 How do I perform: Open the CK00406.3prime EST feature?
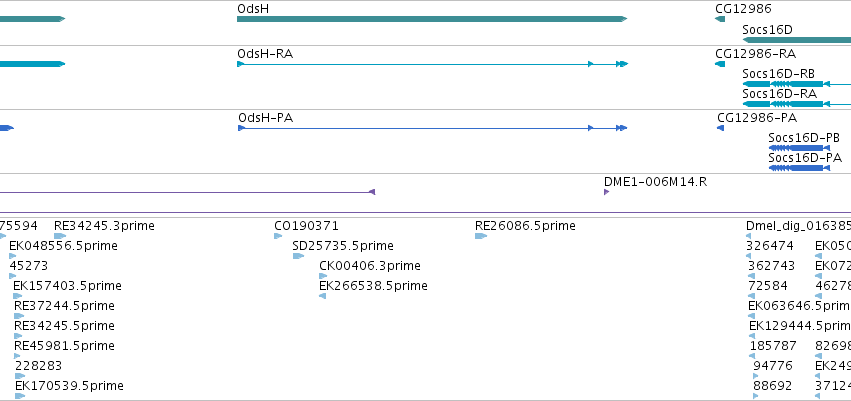click(323, 276)
